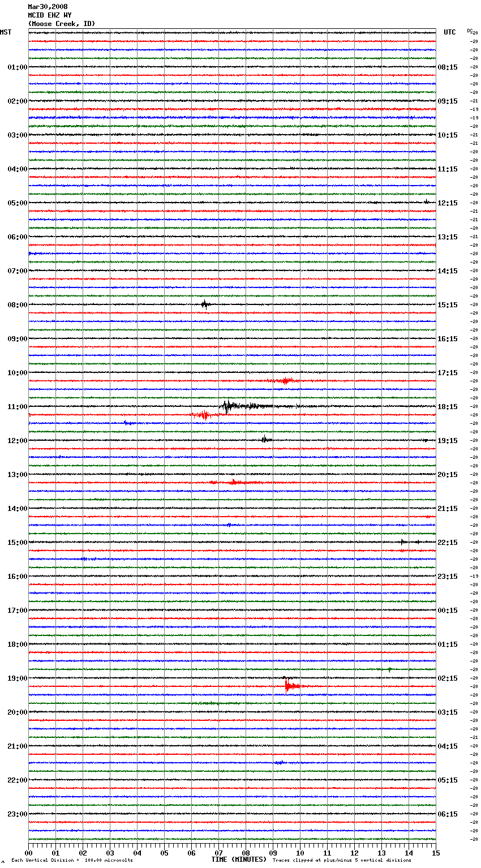Click the 23:15 UTC label

[x=448, y=577]
